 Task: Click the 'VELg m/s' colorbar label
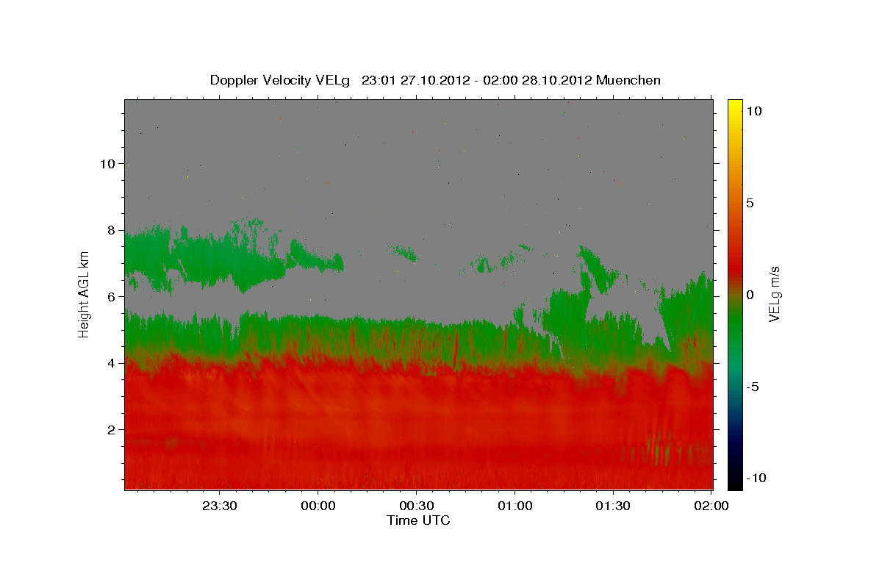(x=774, y=294)
